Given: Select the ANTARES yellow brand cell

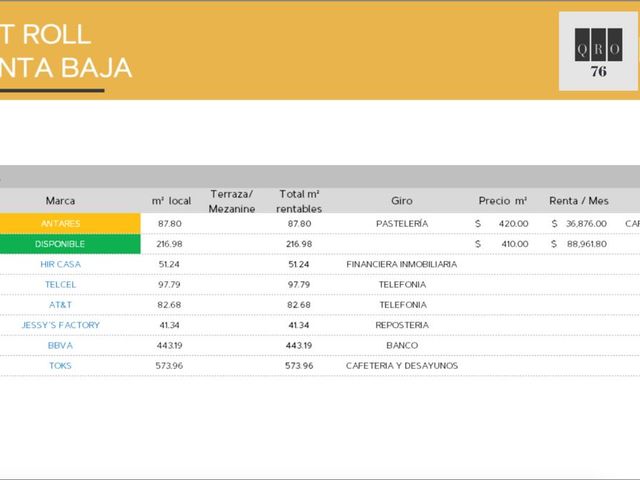Looking at the screenshot, I should pyautogui.click(x=70, y=223).
